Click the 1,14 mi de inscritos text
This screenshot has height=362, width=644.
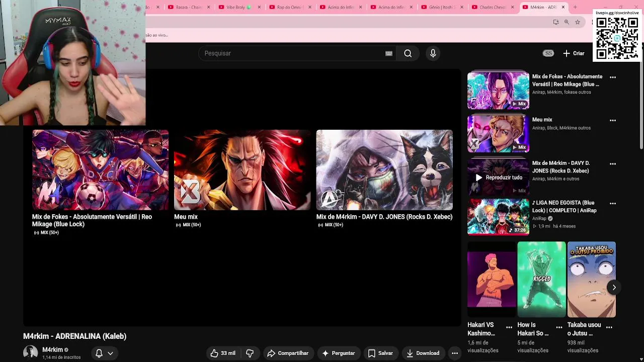tap(61, 357)
